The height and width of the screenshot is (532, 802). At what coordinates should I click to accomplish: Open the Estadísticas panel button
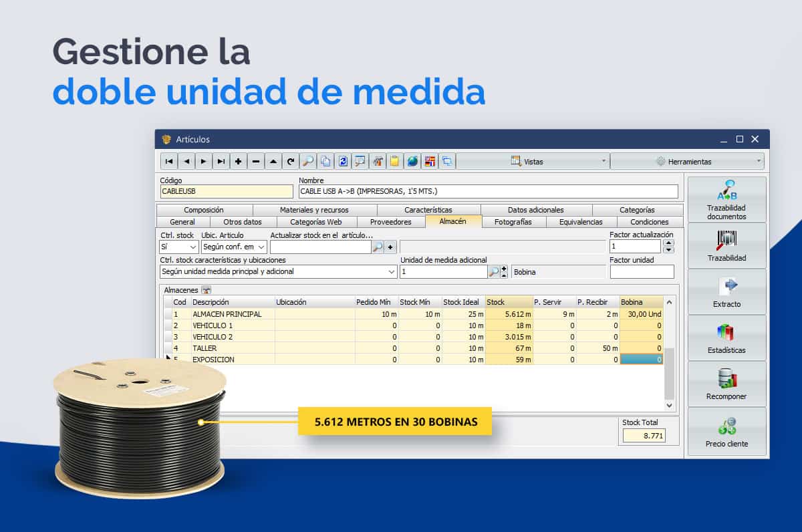point(726,338)
